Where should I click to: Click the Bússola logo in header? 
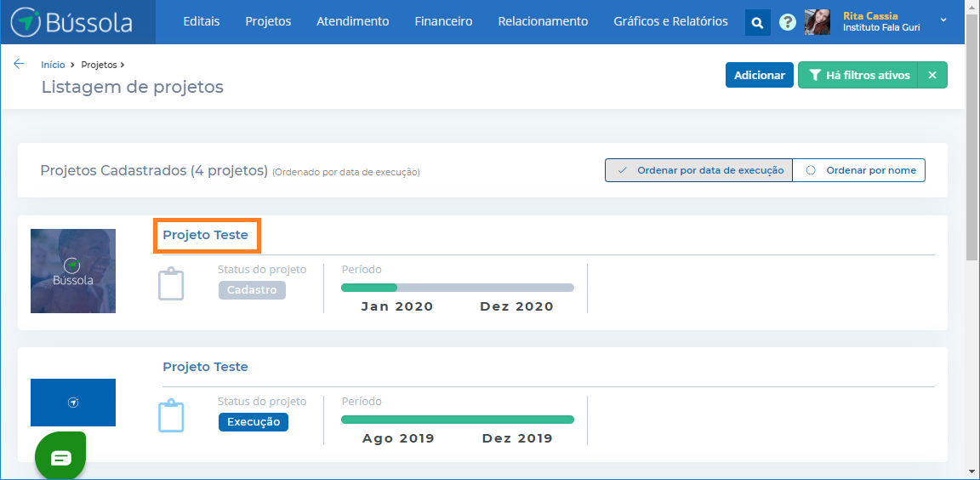71,22
